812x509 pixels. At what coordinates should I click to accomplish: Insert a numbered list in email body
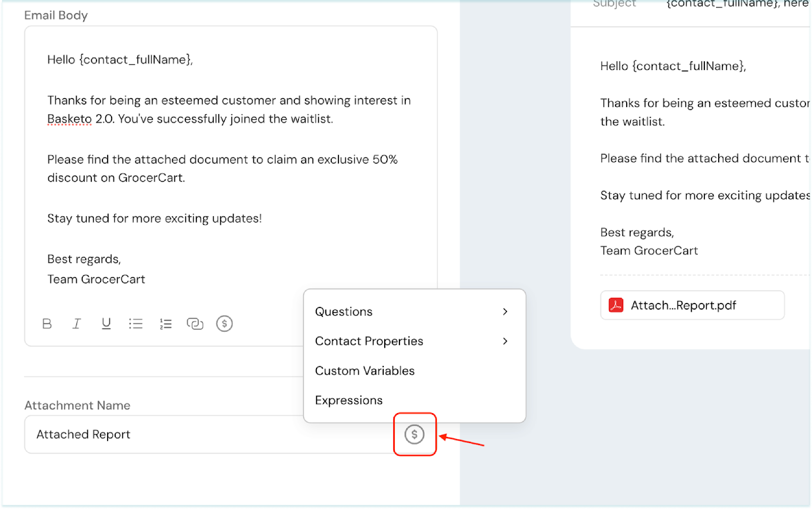click(x=165, y=324)
